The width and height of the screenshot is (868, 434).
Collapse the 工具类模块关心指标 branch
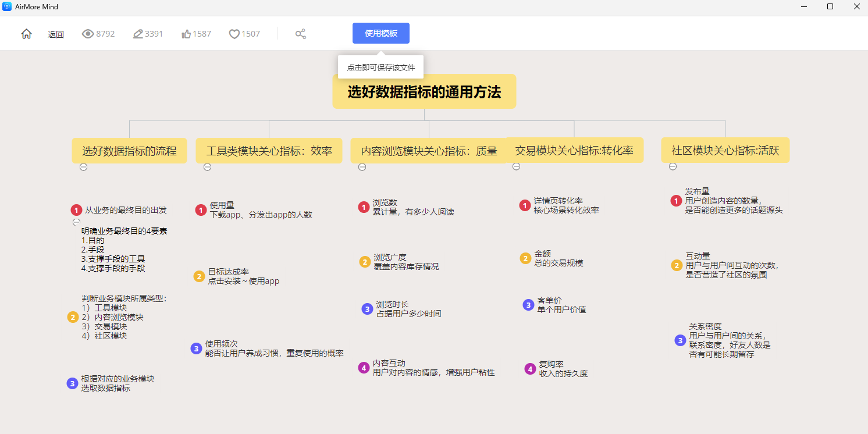tap(208, 167)
